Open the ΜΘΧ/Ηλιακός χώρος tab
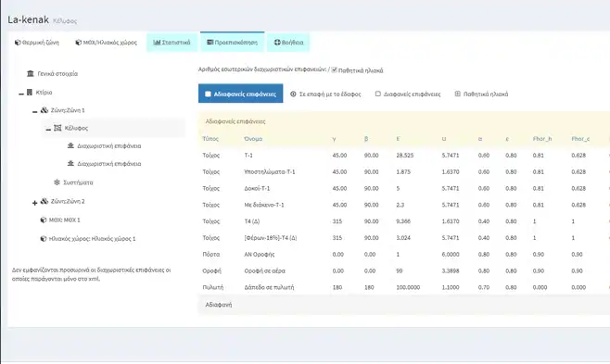Screen dimensions: 610x364 click(107, 43)
